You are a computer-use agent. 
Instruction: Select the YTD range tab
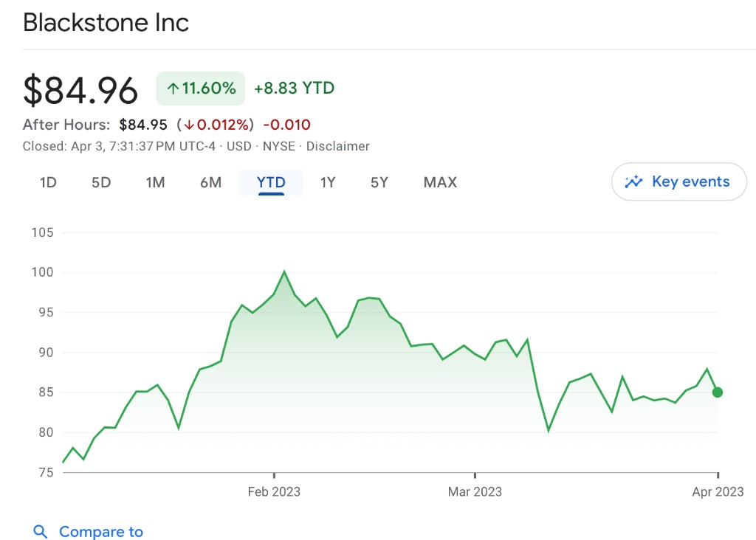[x=271, y=182]
